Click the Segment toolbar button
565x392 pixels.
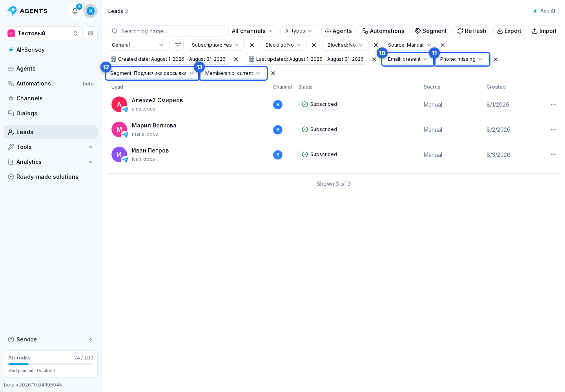(x=431, y=31)
